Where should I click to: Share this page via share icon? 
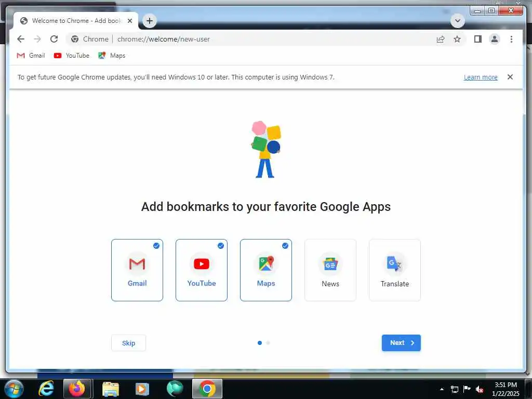tap(441, 39)
